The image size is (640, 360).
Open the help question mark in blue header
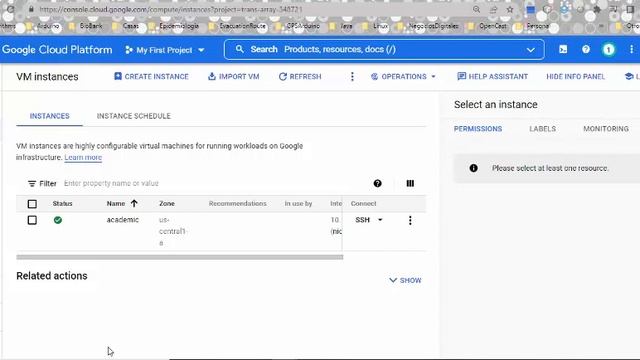(x=586, y=49)
